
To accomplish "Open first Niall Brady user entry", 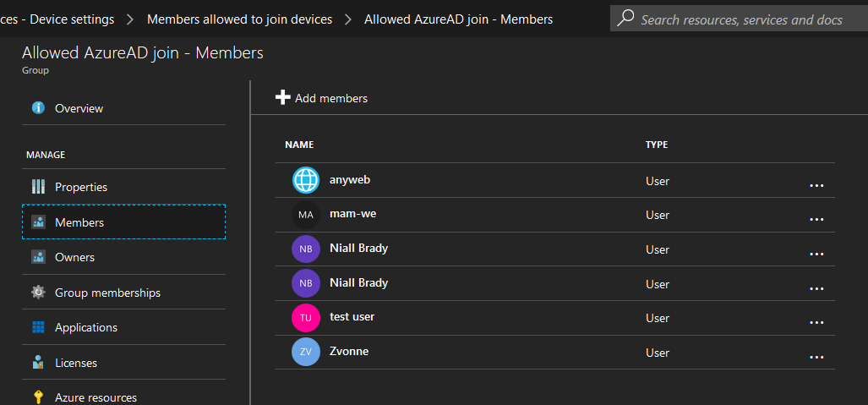I will click(554, 249).
